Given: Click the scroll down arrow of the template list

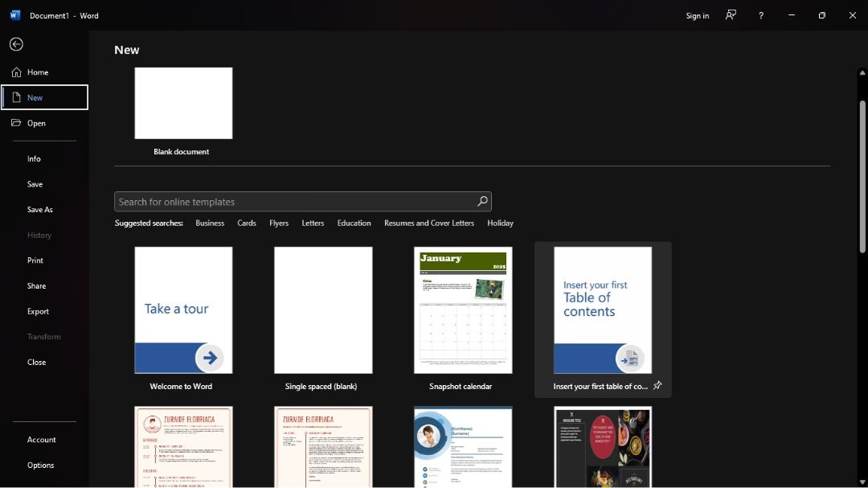Looking at the screenshot, I should (x=862, y=482).
